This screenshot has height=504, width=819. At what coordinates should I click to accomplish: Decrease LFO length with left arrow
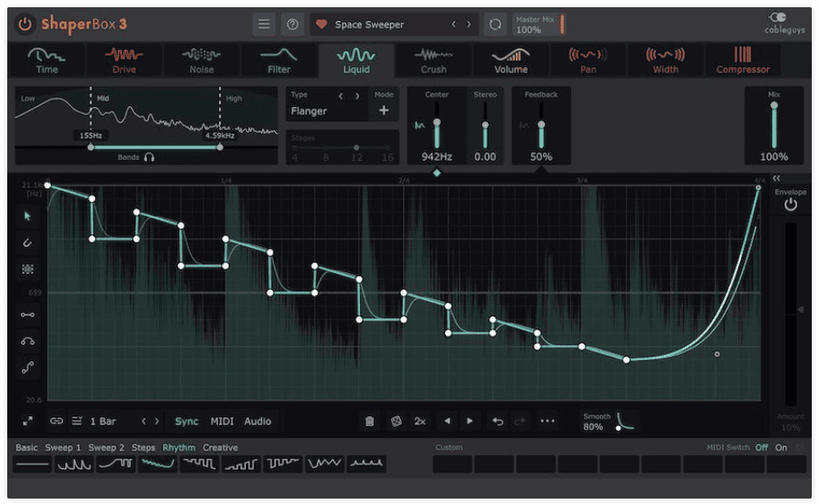coord(144,421)
